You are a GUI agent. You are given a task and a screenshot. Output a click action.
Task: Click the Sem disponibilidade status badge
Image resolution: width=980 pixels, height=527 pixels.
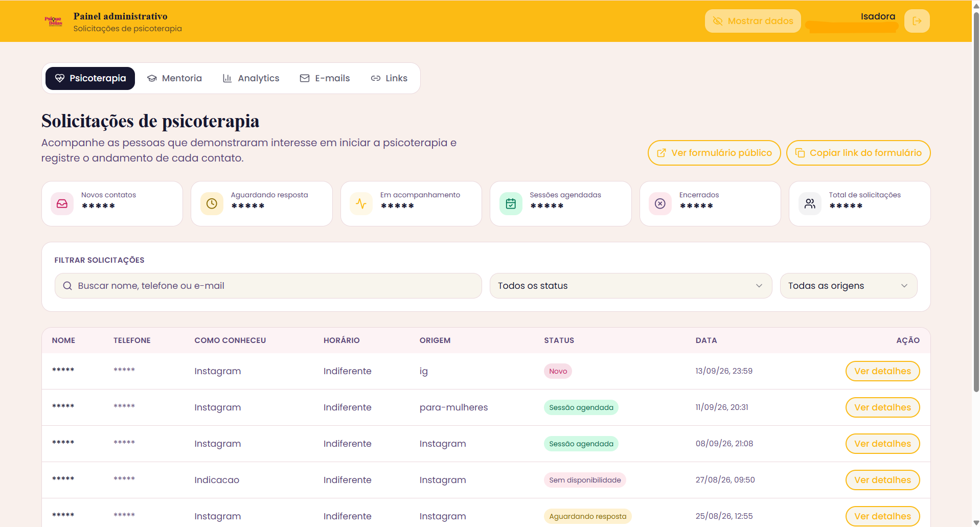click(x=585, y=480)
